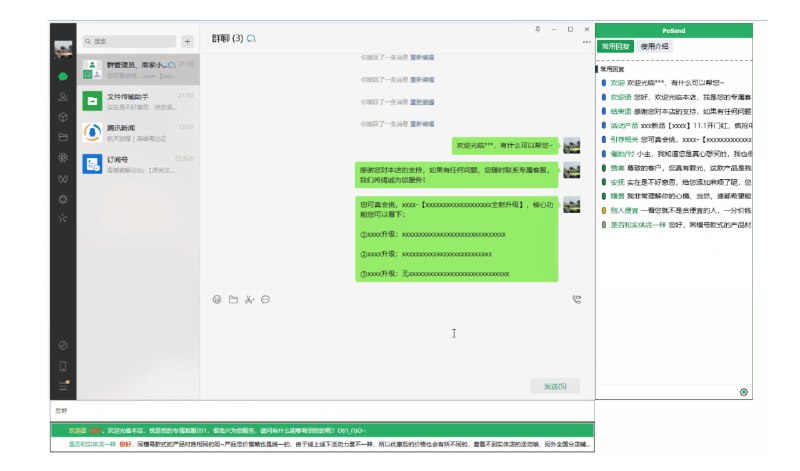The image size is (800, 471).
Task: Click the 发送(S) send button
Action: 555,386
